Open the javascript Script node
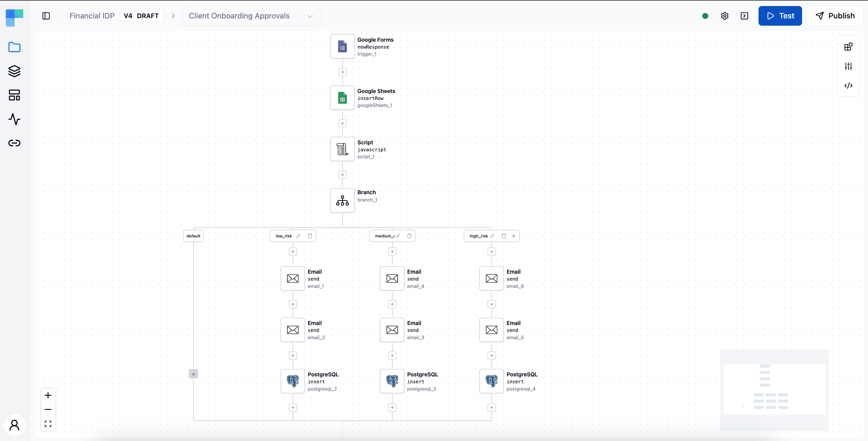This screenshot has height=441, width=868. [x=342, y=149]
